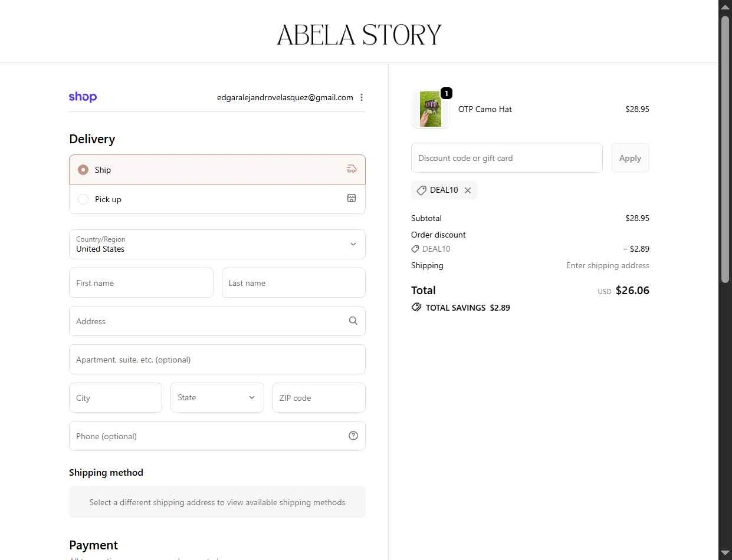Click the shipping methods notice box

coord(217,502)
